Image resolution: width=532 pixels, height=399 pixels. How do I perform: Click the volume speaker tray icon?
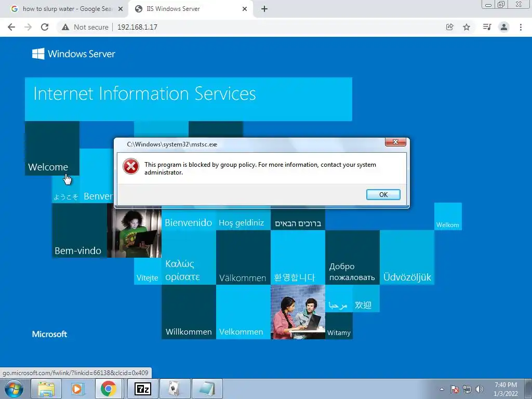click(x=479, y=389)
